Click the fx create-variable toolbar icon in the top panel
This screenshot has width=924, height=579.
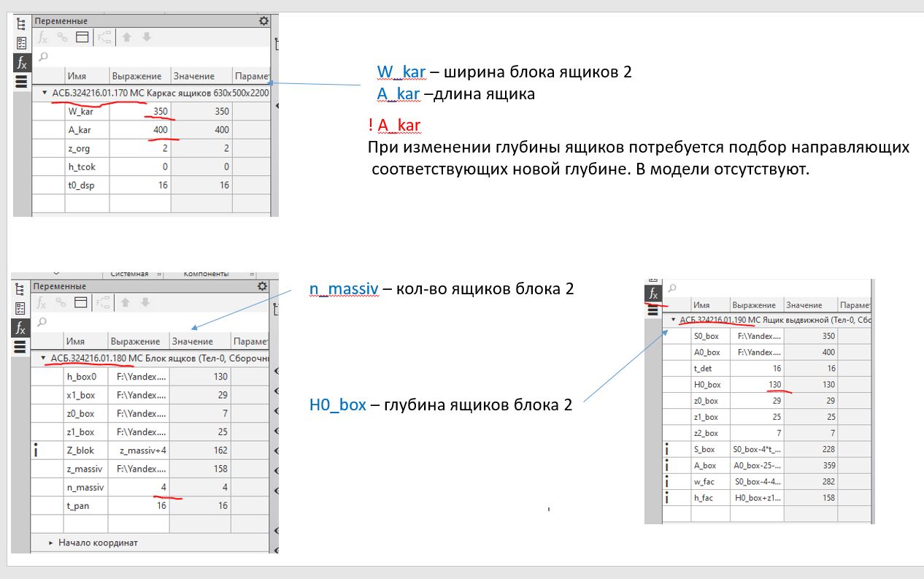[x=42, y=37]
